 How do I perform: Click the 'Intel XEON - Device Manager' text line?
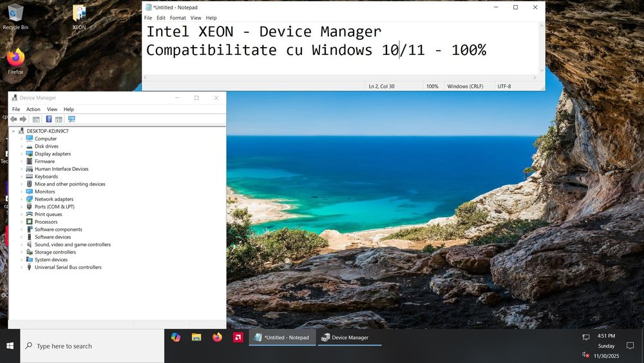263,32
